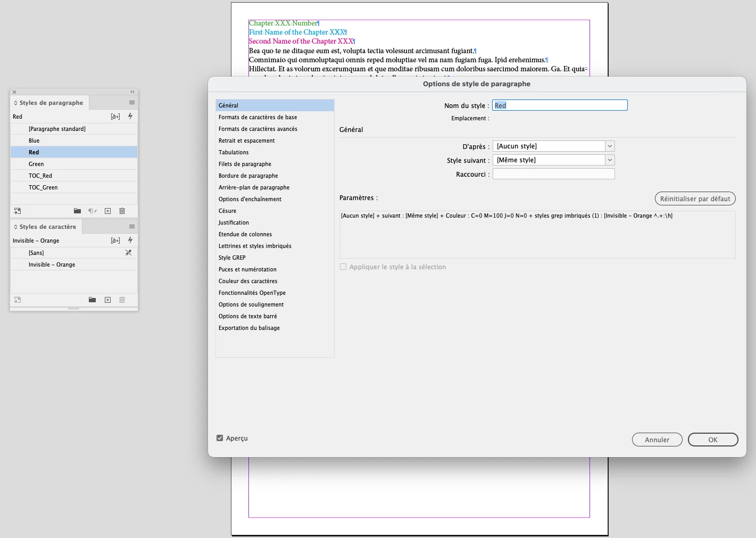Open the D'après style dropdown
This screenshot has width=756, height=538.
[x=554, y=146]
